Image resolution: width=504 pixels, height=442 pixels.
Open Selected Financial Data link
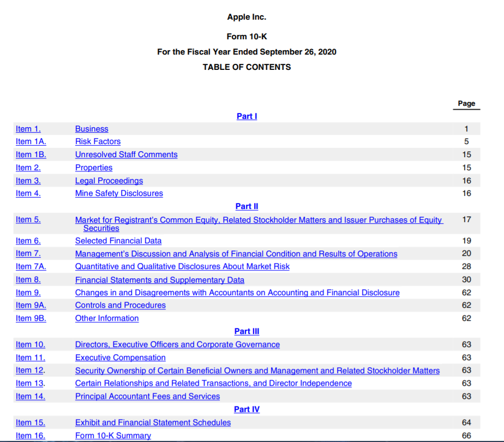pos(118,241)
